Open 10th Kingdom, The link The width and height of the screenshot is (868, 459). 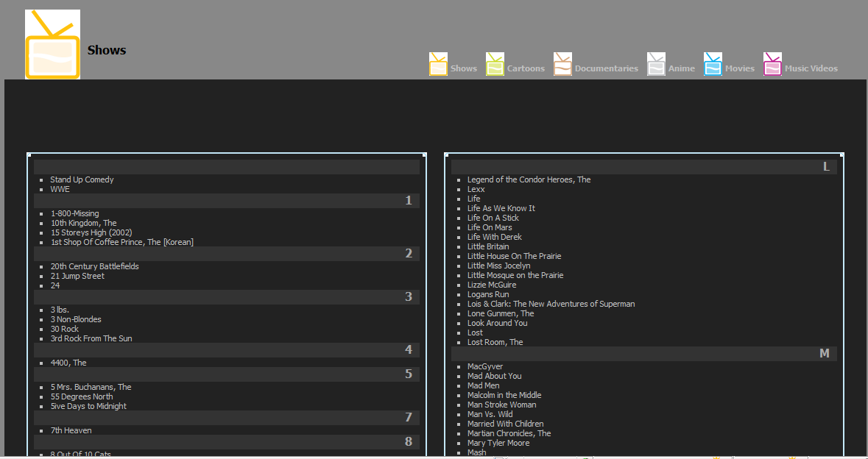click(x=84, y=223)
